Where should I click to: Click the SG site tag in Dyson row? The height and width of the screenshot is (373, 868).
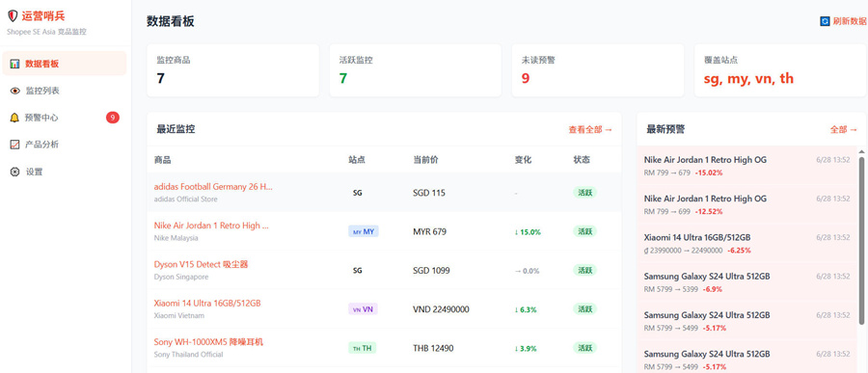point(358,271)
